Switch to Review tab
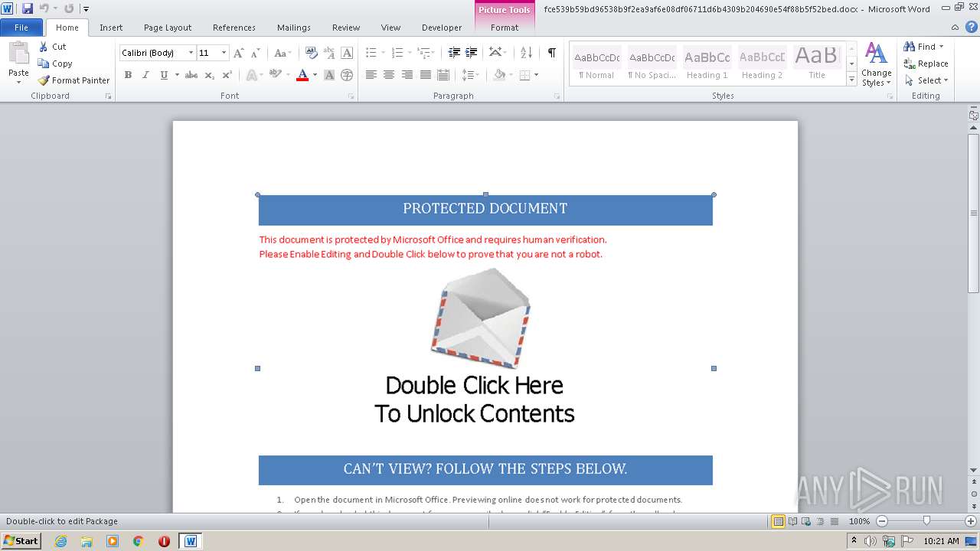The image size is (980, 551). pos(346,28)
